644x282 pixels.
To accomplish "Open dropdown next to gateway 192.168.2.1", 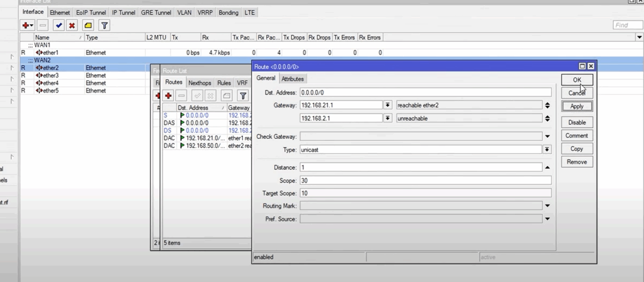I will [x=388, y=119].
